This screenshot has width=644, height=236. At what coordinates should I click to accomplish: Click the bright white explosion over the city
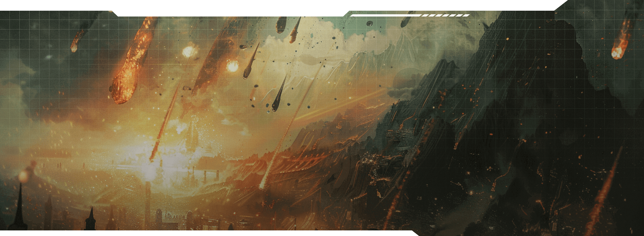point(150,170)
